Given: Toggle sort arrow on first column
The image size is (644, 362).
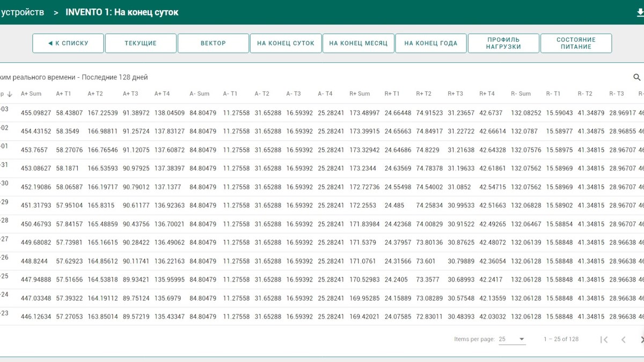Looking at the screenshot, I should 9,94.
